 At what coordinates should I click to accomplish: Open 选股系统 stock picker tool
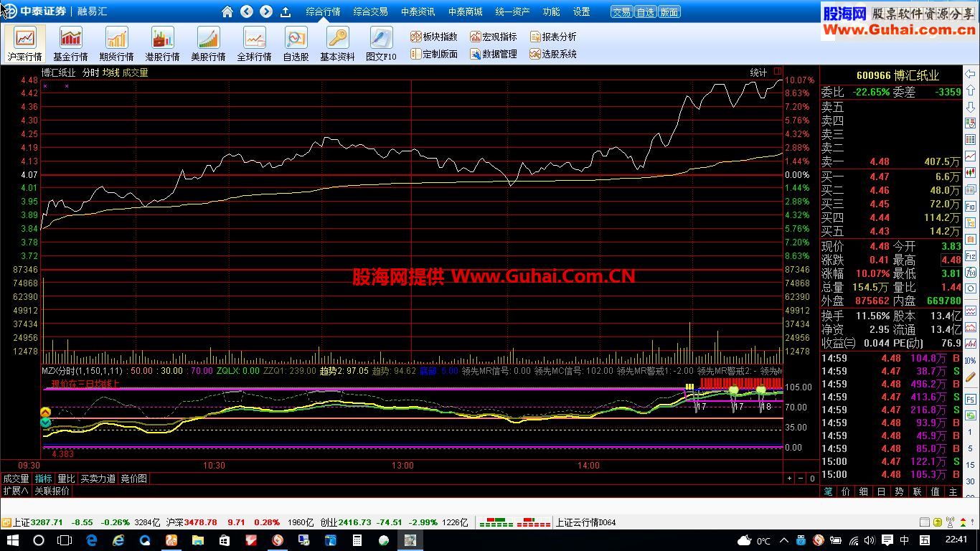[552, 54]
